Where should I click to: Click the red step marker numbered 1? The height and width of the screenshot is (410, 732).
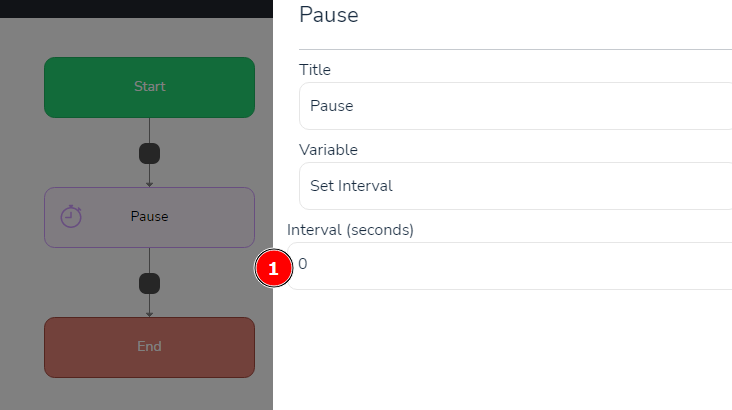click(x=274, y=269)
